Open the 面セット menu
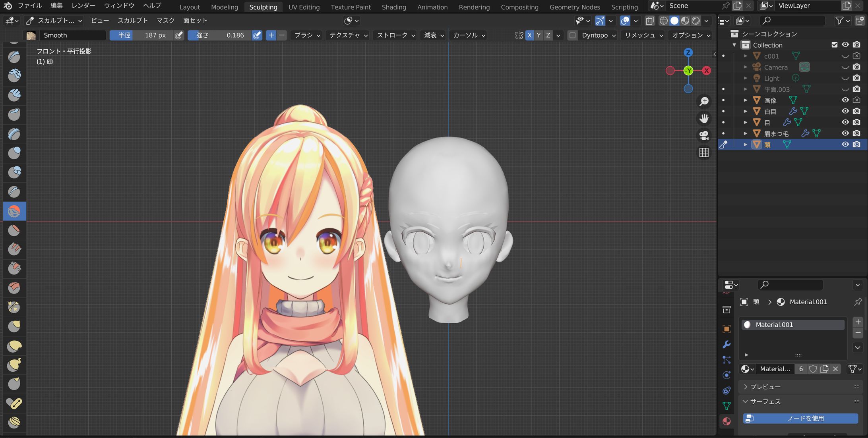Screen dimensions: 868x438 (x=195, y=21)
